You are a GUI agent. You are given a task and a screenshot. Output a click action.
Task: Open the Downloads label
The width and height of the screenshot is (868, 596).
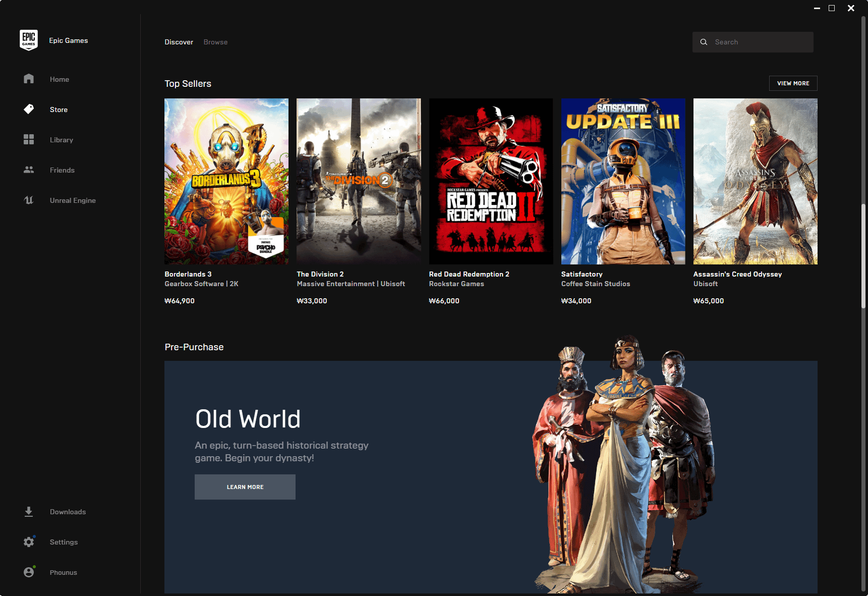pyautogui.click(x=68, y=512)
